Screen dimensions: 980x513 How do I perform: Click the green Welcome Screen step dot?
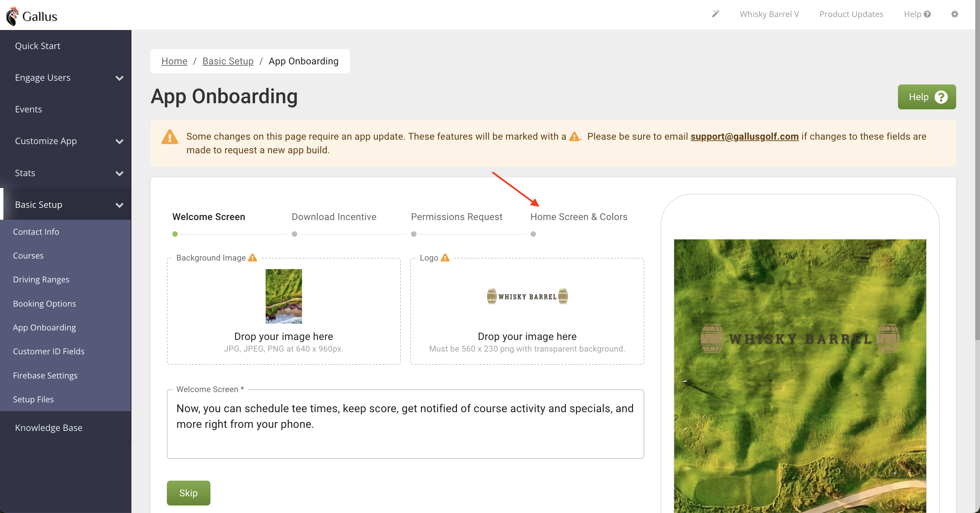(x=175, y=234)
